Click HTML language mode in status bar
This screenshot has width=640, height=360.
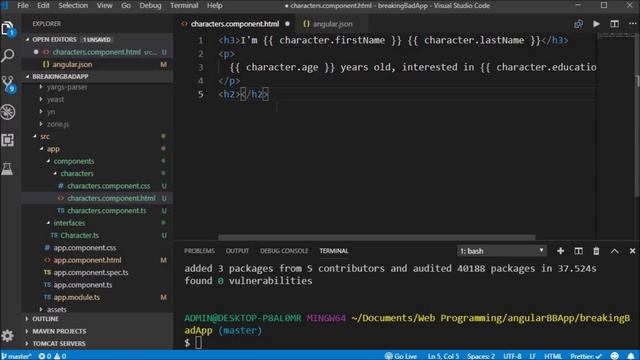[553, 356]
